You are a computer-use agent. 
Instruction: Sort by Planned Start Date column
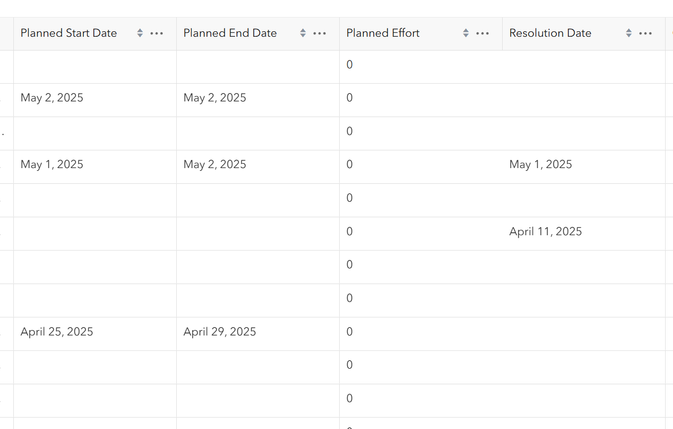(x=140, y=33)
